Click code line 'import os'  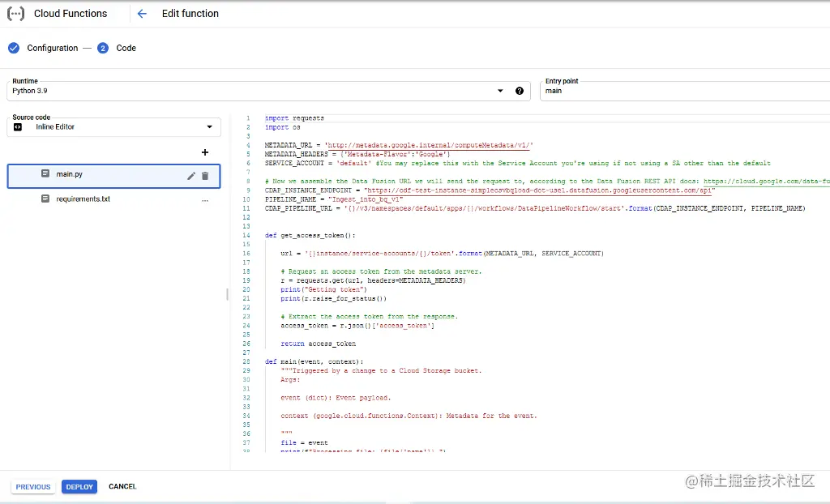point(283,127)
